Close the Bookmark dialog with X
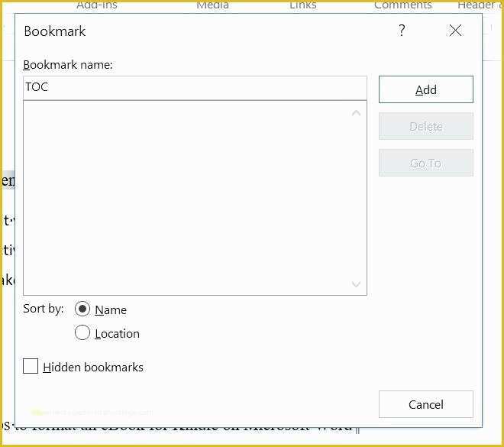 (x=455, y=31)
